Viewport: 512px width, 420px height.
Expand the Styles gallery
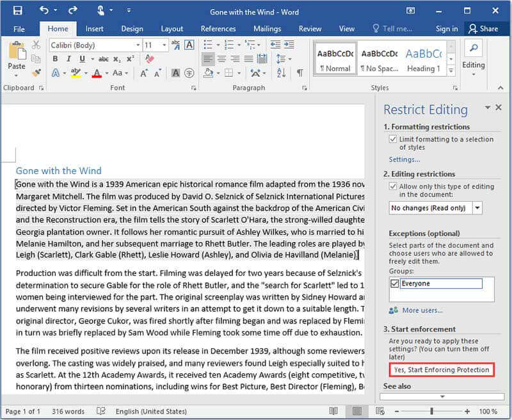[x=451, y=70]
